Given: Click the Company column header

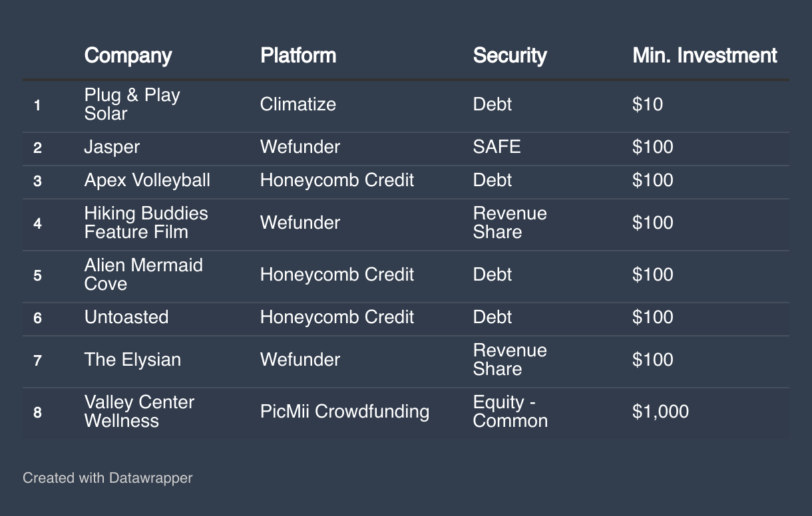Looking at the screenshot, I should point(128,55).
